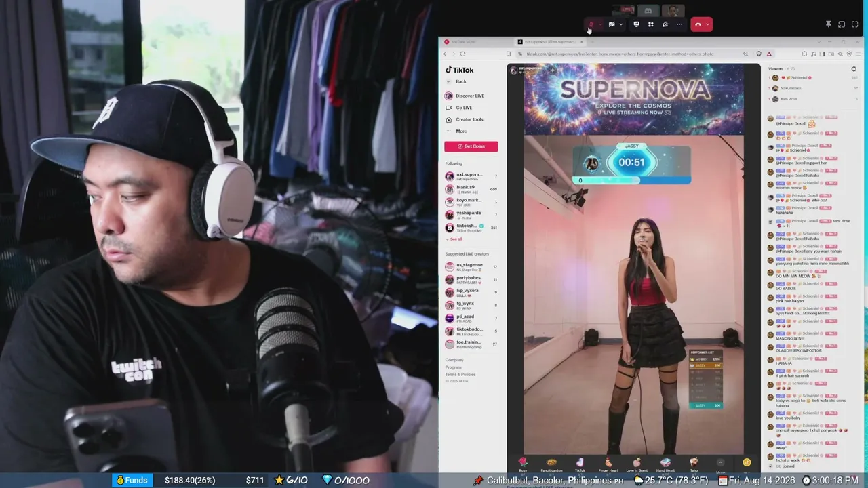Pin the call window with the pin icon
This screenshot has height=488, width=868.
[828, 24]
